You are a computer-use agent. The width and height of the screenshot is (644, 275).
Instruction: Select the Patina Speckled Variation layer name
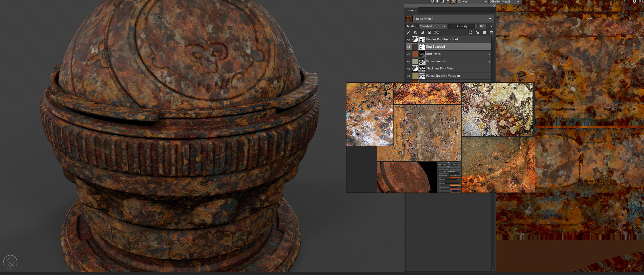pos(443,76)
